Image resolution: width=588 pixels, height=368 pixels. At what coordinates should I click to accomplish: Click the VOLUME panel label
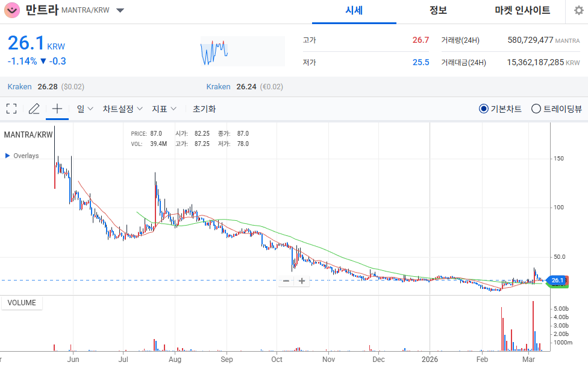pos(22,303)
